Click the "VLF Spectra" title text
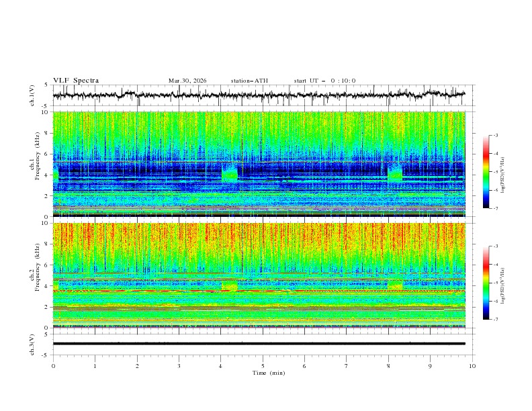The height and width of the screenshot is (411, 532). pyautogui.click(x=76, y=81)
